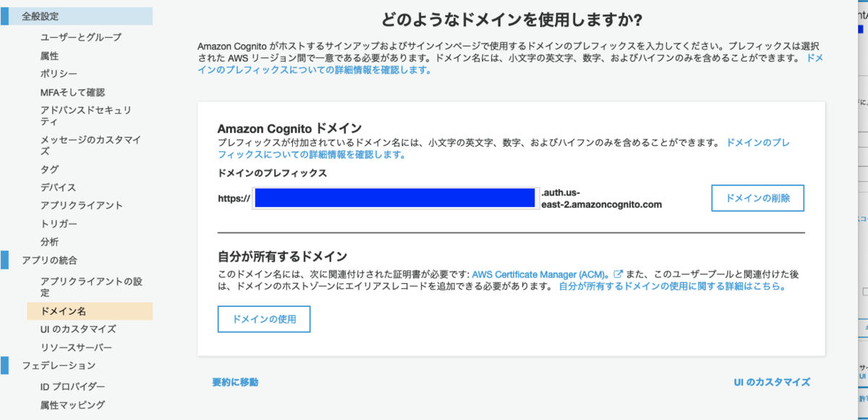Select アドバンスドセキュリティ sidebar item
Screen dimensions: 868x420
[x=86, y=116]
